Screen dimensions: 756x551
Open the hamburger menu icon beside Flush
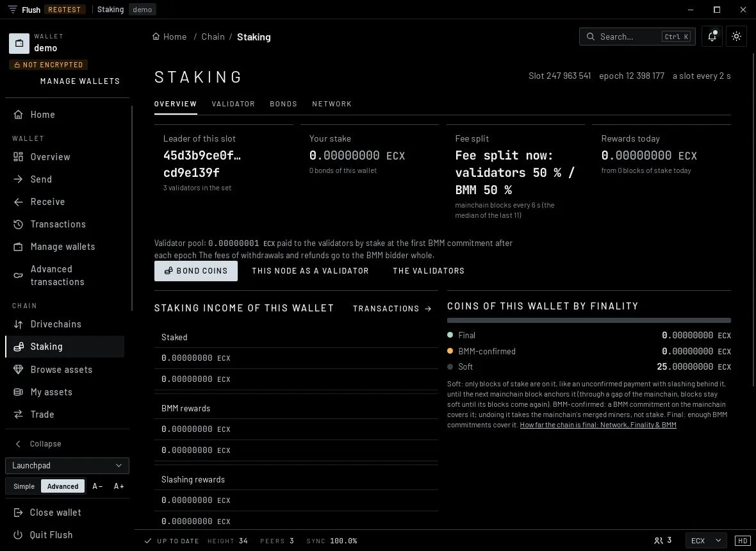point(13,10)
